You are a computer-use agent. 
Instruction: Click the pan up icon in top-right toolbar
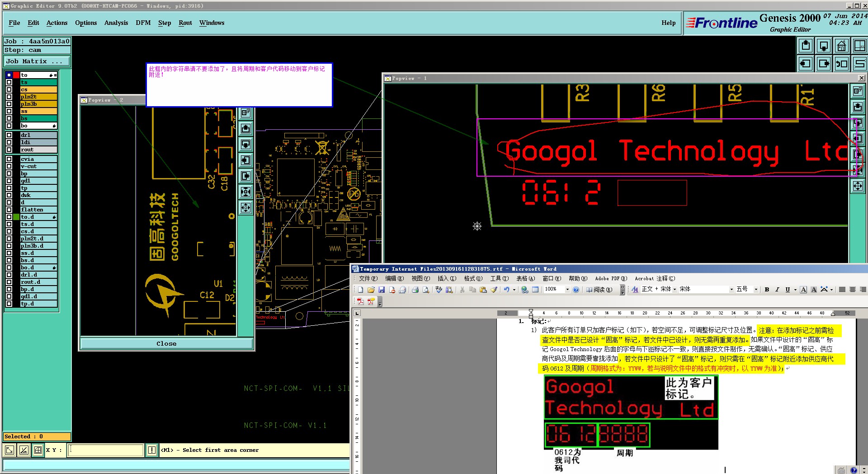[806, 46]
